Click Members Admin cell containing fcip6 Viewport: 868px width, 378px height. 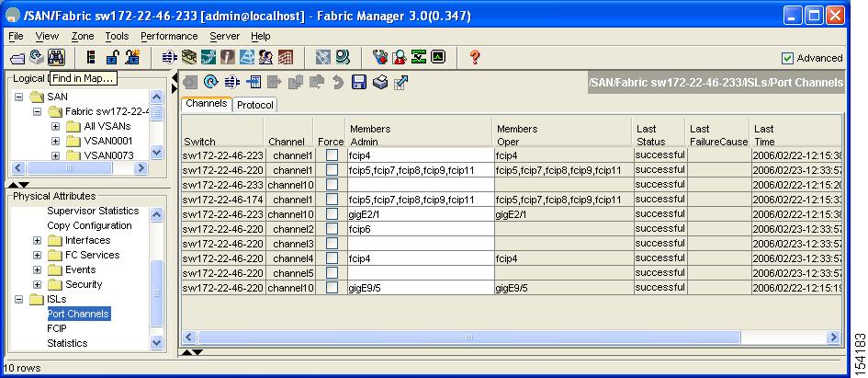(x=420, y=229)
